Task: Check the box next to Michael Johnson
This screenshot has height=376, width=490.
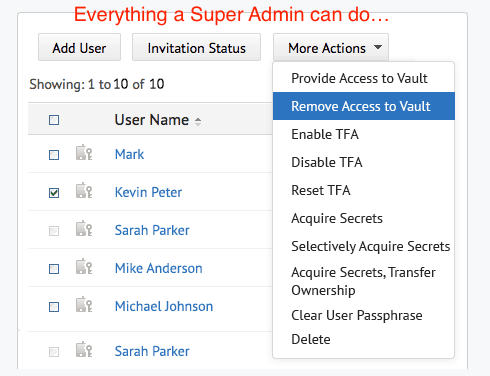Action: (54, 307)
